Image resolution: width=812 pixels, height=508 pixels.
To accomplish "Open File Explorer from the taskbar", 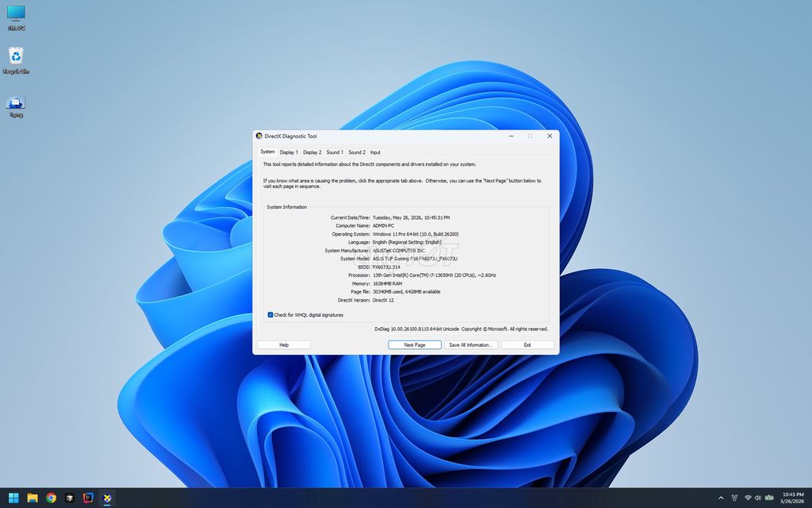I will click(x=33, y=498).
